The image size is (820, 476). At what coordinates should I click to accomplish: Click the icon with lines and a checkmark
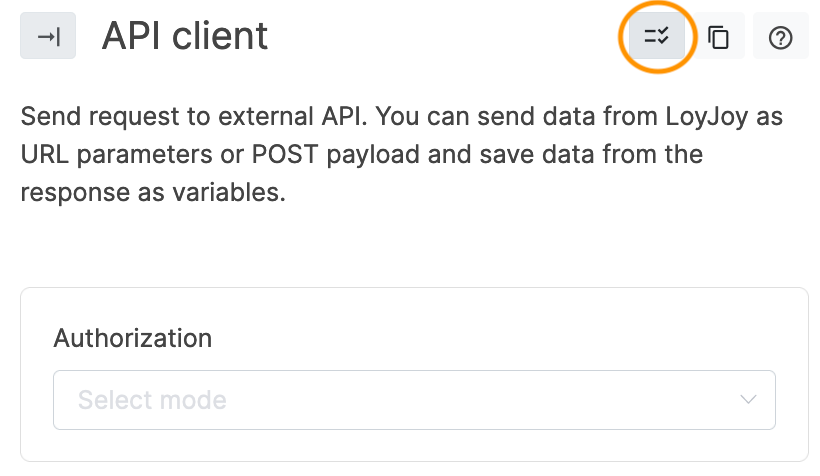[x=656, y=37]
